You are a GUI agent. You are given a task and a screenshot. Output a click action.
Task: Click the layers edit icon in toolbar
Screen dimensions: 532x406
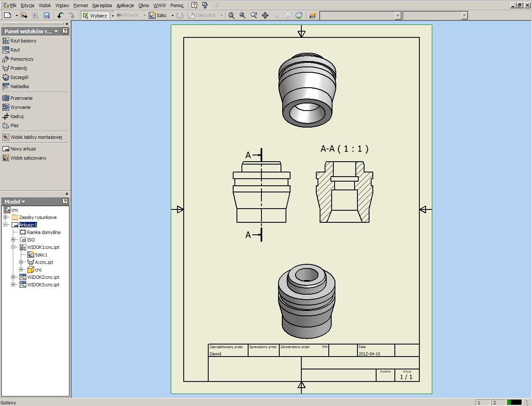[313, 15]
